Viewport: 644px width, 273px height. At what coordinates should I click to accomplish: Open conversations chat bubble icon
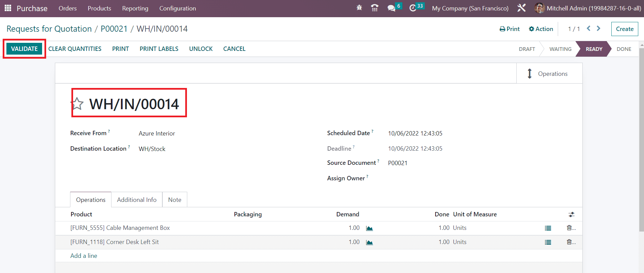pyautogui.click(x=391, y=8)
